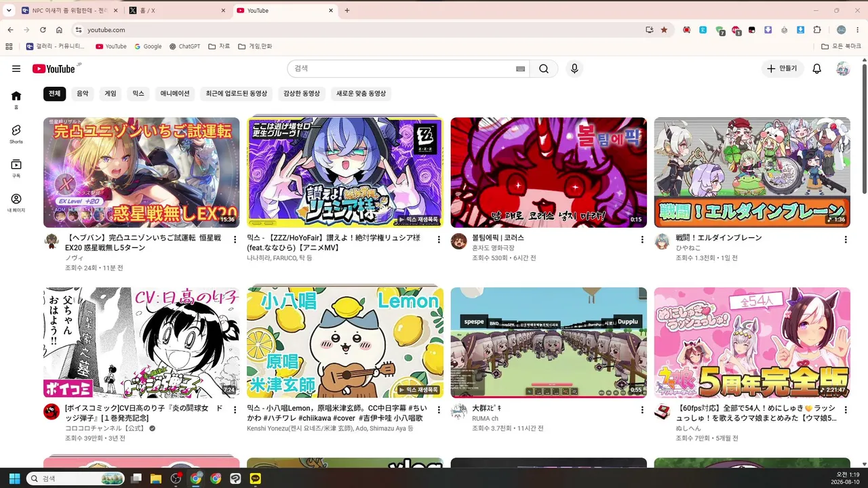Open 내 페이지 in the sidebar
This screenshot has height=488, width=868.
point(16,203)
